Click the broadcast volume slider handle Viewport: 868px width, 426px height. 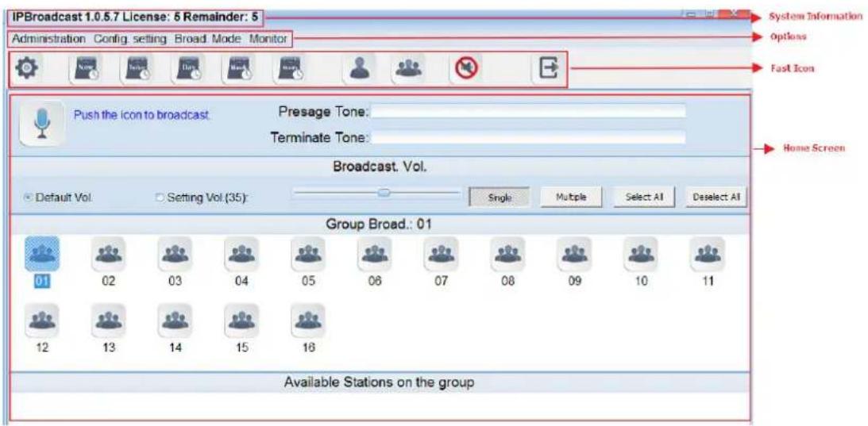click(384, 192)
